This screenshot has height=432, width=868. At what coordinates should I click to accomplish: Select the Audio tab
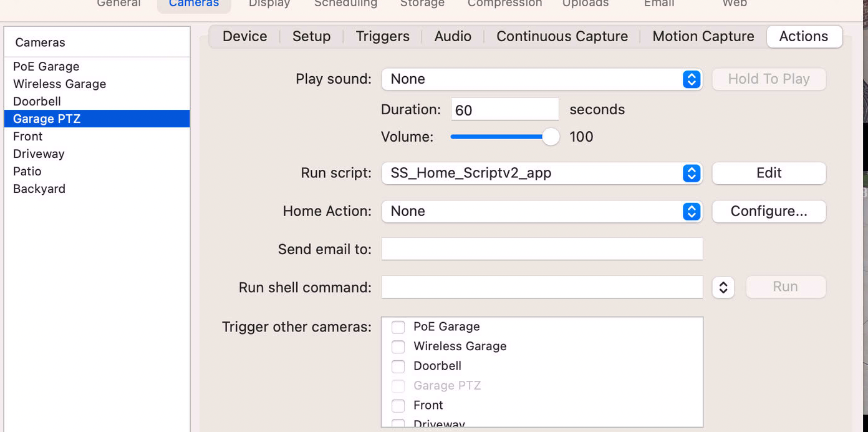pyautogui.click(x=453, y=36)
